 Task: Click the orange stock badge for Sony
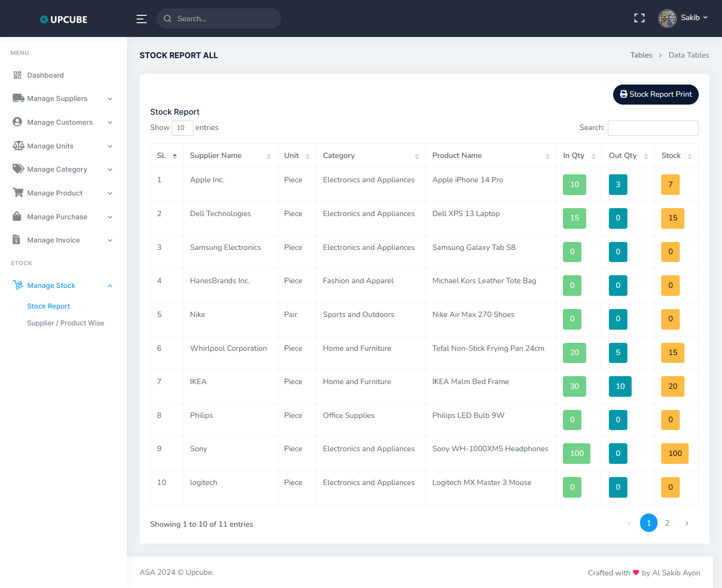674,453
